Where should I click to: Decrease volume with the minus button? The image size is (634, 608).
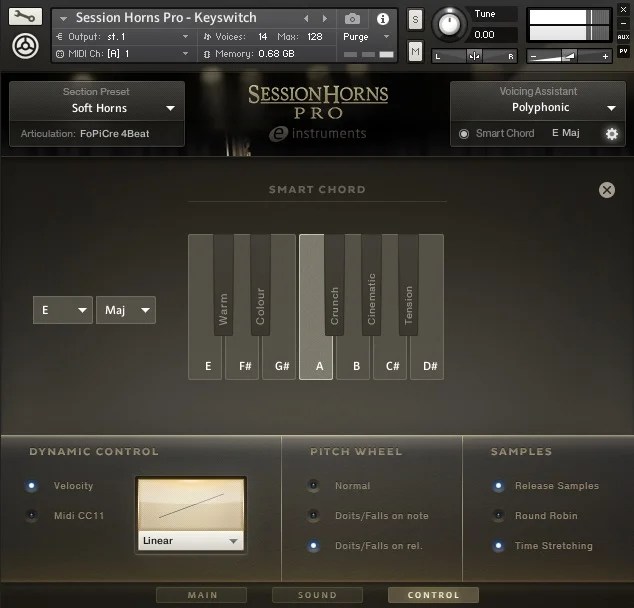(533, 57)
